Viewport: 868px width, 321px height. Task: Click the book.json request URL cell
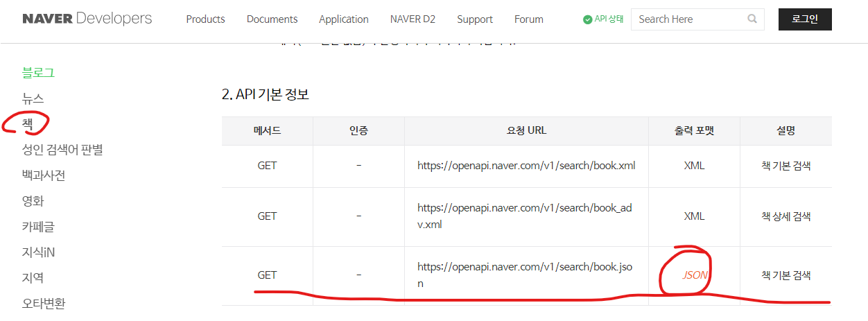point(526,275)
